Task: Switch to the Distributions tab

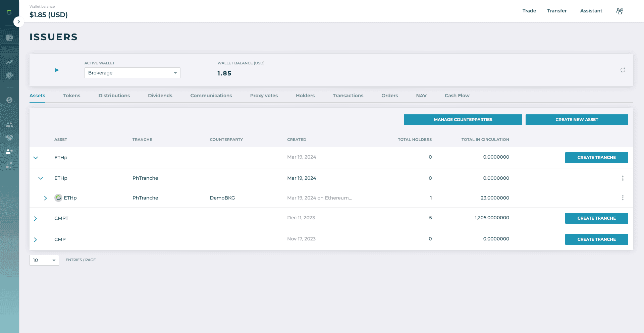Action: 114,96
